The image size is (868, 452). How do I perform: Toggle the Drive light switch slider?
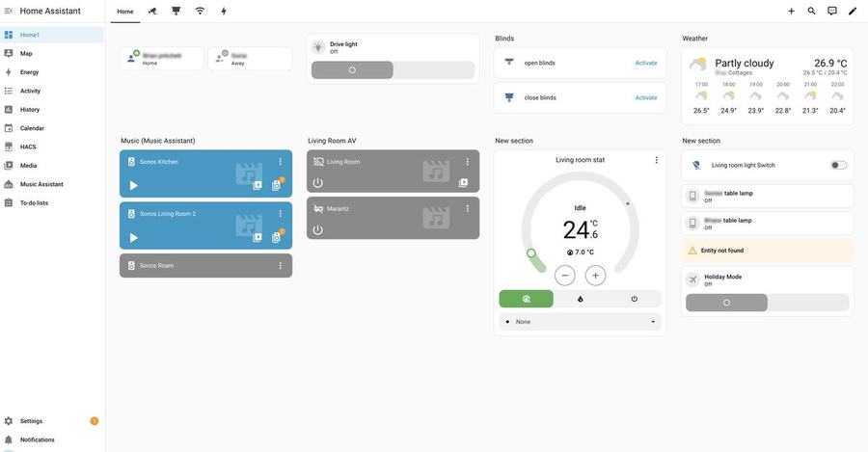pos(393,70)
